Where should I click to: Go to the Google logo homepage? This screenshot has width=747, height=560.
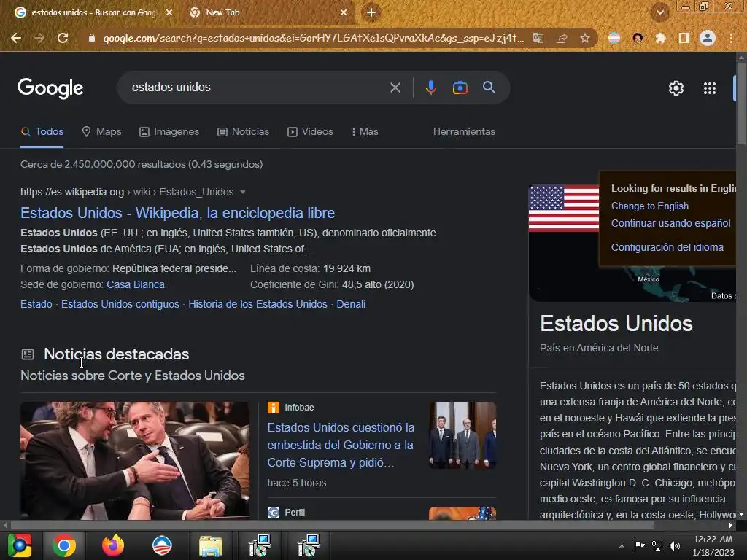point(50,88)
